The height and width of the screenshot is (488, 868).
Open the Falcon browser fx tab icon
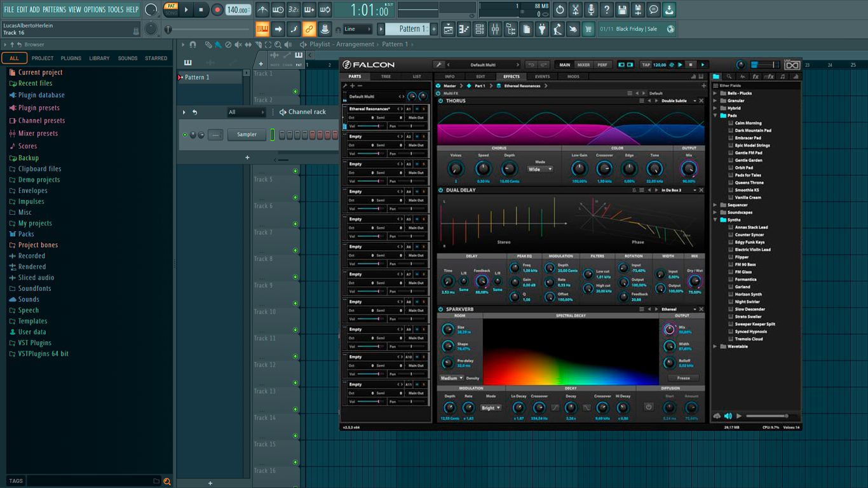(756, 76)
